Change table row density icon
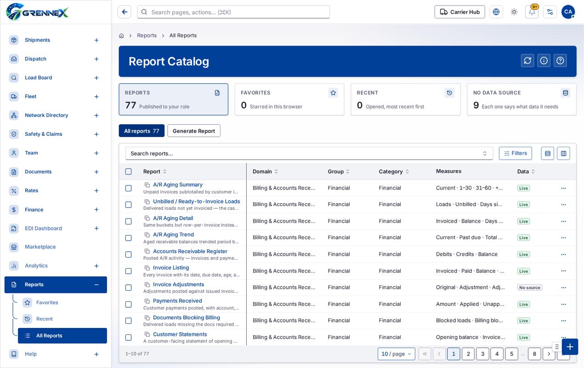 (548, 153)
